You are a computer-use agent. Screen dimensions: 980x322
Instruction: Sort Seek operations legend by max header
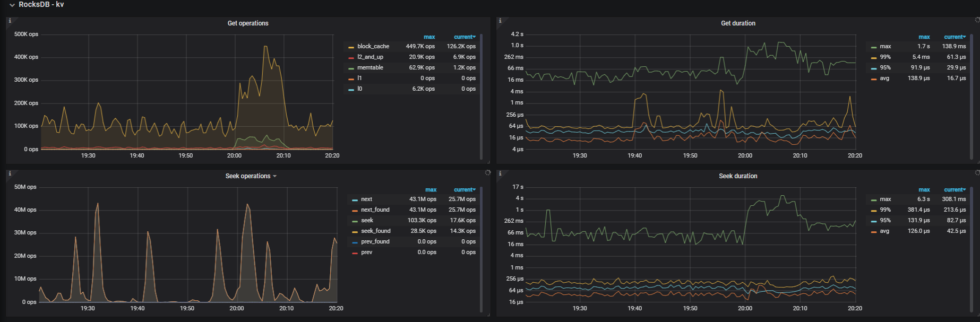pyautogui.click(x=431, y=190)
